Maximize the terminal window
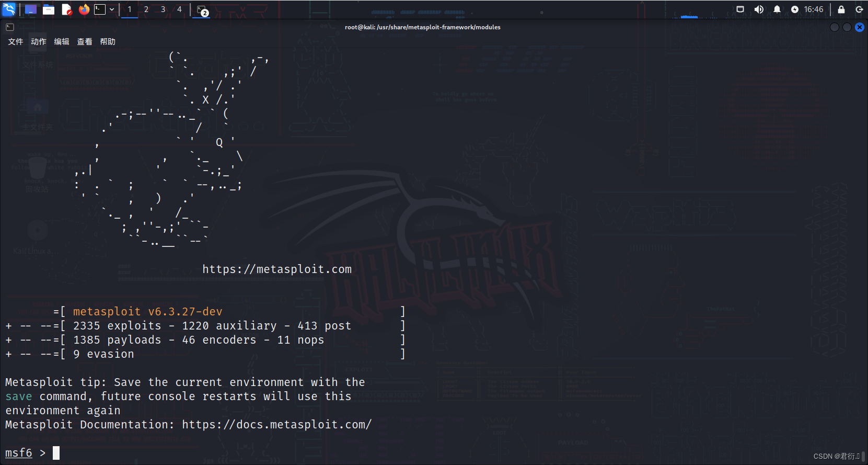868x465 pixels. point(847,27)
